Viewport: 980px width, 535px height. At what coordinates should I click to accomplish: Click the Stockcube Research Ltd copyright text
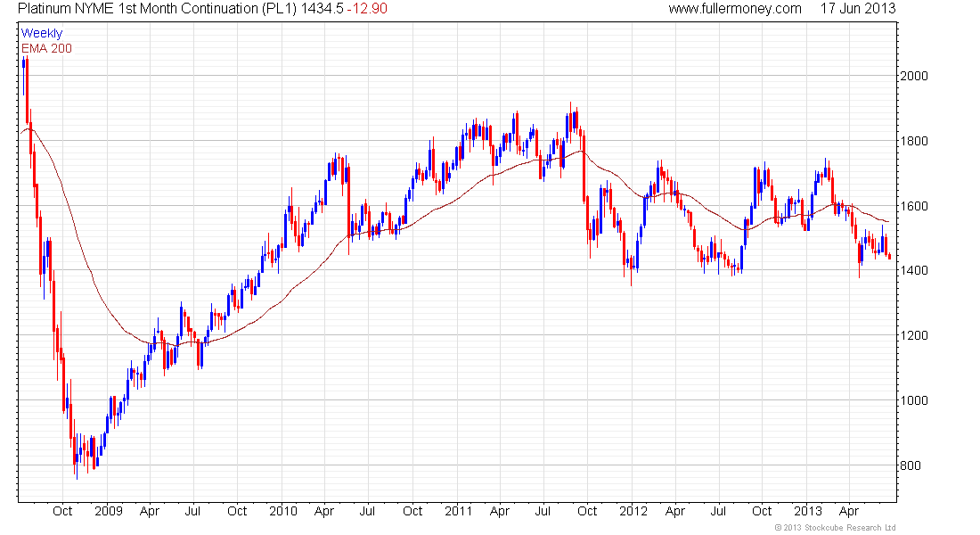click(x=835, y=528)
